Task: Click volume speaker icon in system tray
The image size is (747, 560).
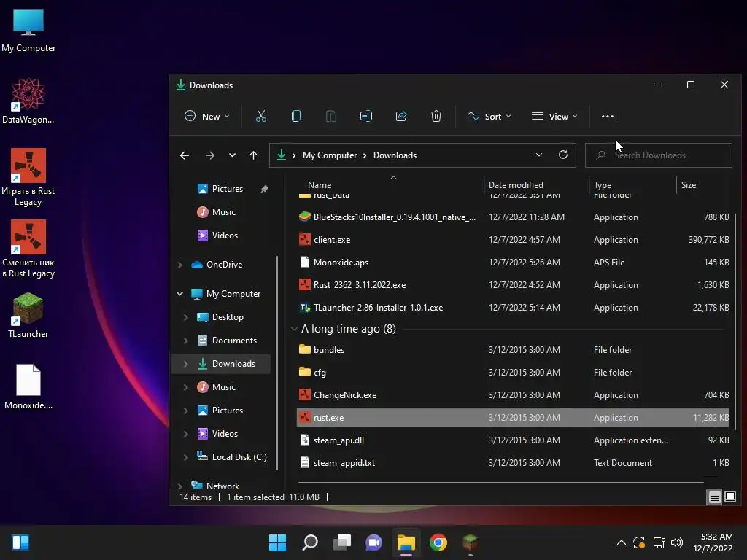Action: coord(676,542)
